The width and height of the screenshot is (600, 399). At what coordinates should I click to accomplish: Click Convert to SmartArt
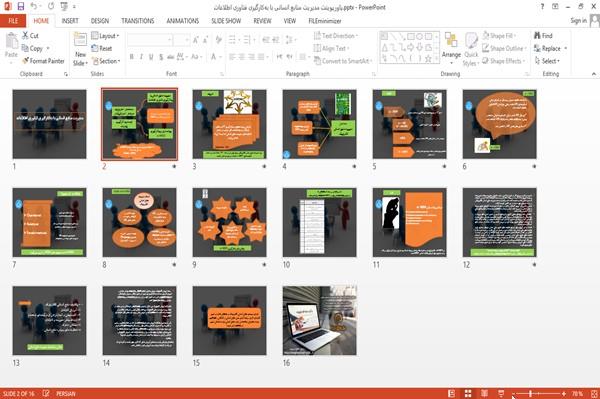pyautogui.click(x=343, y=61)
